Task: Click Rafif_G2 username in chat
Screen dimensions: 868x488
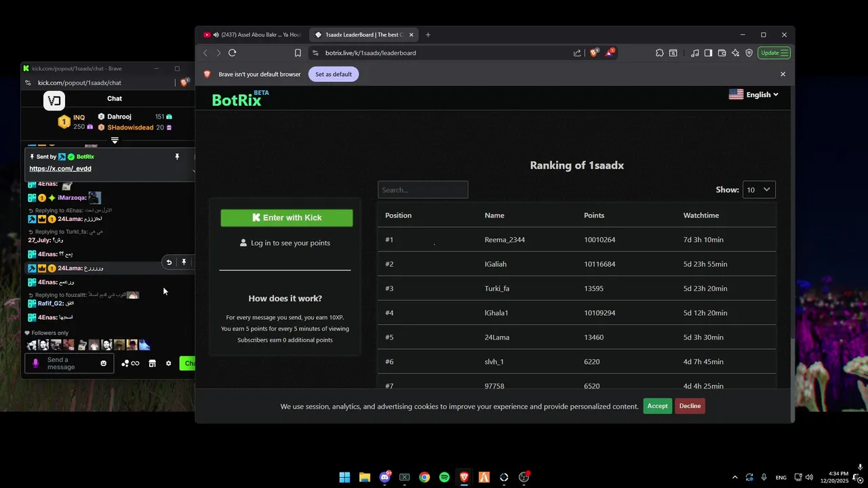Action: point(50,304)
